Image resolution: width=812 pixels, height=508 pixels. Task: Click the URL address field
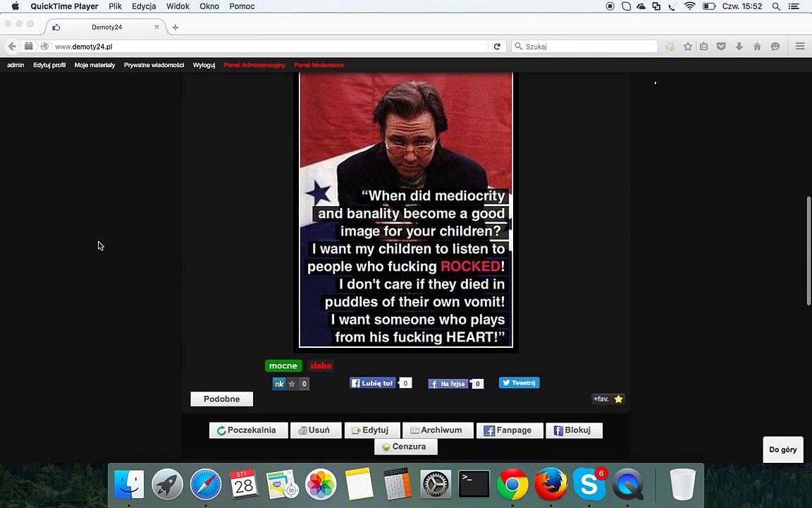point(269,46)
